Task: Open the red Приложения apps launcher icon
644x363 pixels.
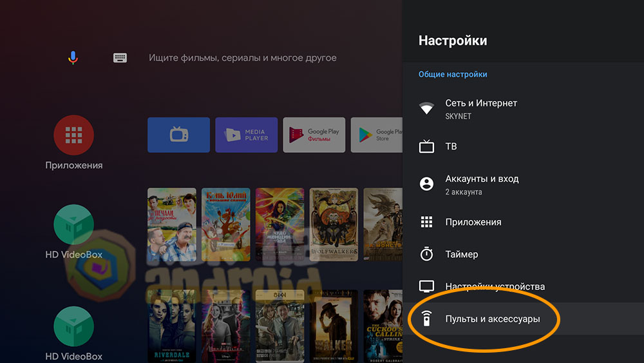Action: point(74,135)
